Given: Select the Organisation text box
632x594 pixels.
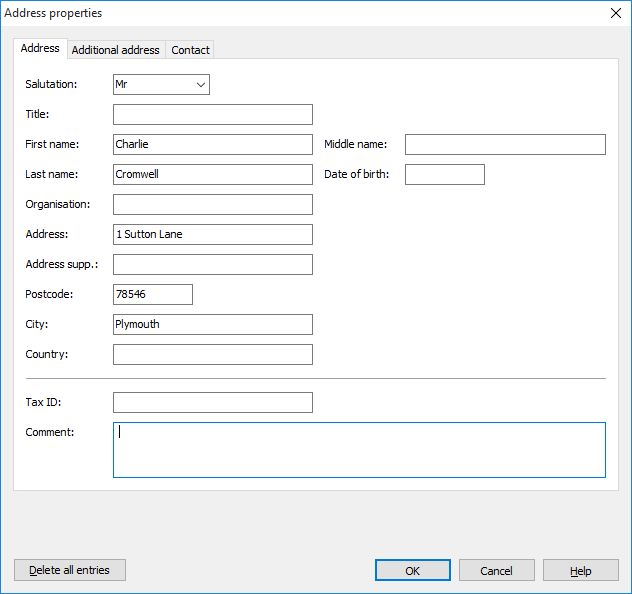Looking at the screenshot, I should click(212, 204).
